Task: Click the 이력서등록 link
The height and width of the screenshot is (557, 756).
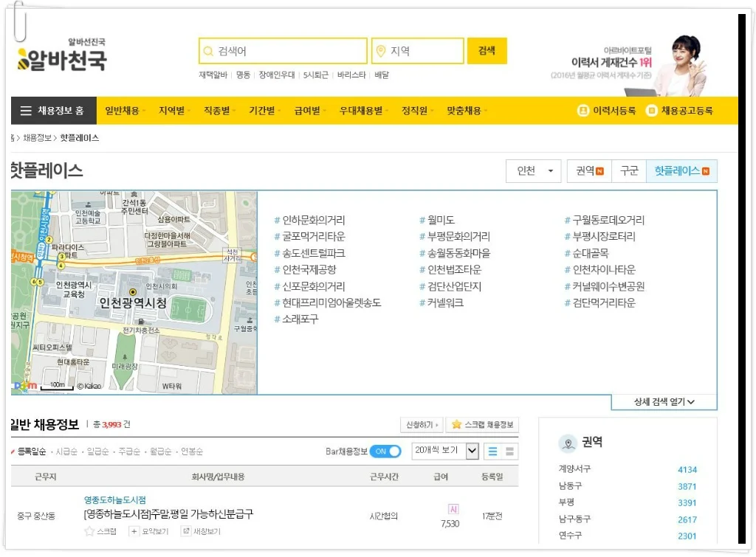Action: 614,111
